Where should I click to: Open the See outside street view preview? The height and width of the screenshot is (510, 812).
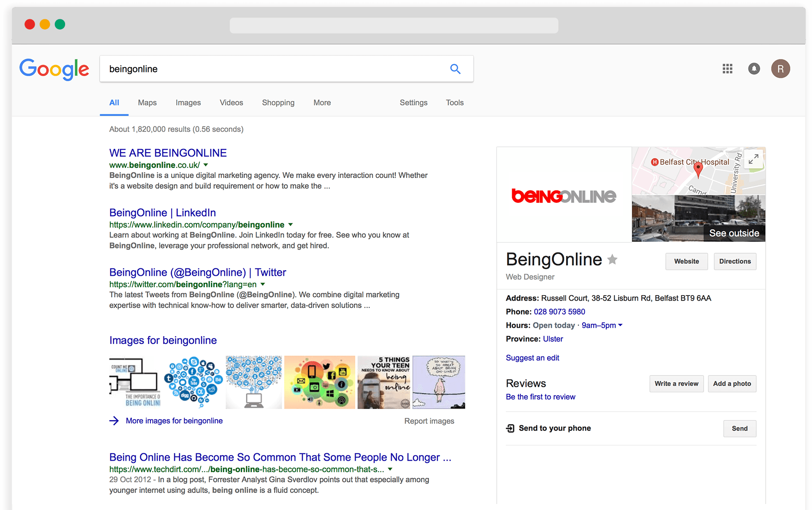pyautogui.click(x=734, y=233)
